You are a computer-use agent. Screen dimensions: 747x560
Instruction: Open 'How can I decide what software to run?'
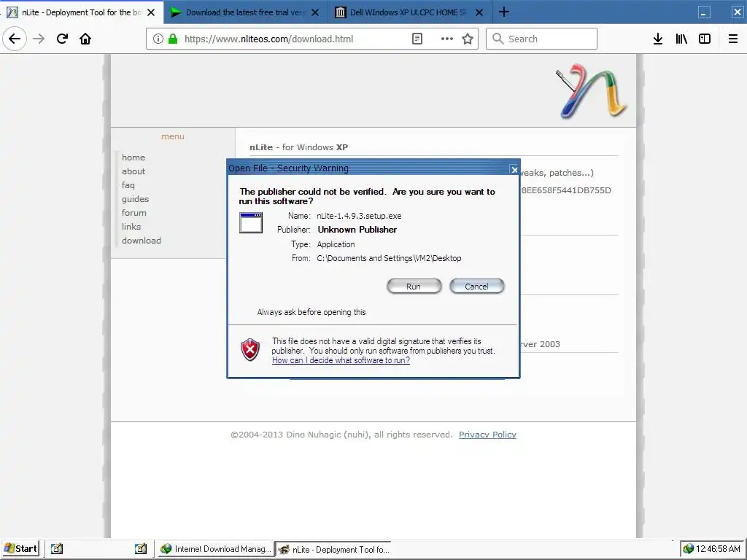(x=341, y=360)
